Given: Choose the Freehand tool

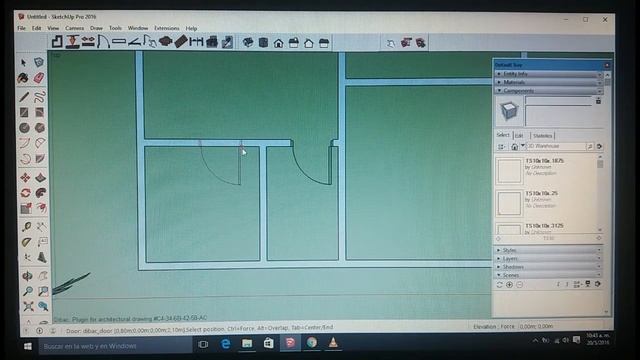Looking at the screenshot, I should click(40, 97).
